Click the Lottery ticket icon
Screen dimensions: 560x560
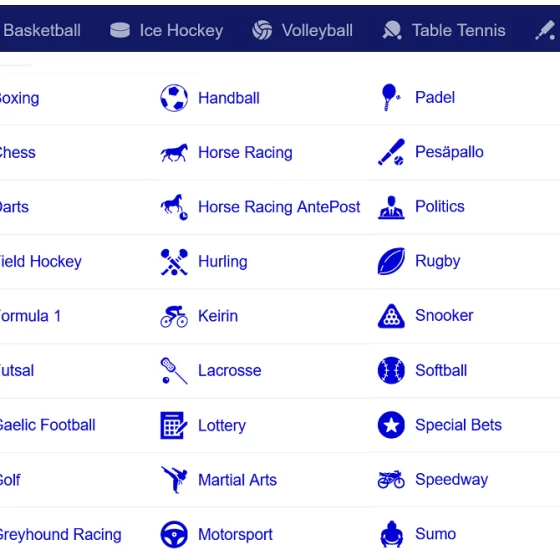[x=174, y=425]
